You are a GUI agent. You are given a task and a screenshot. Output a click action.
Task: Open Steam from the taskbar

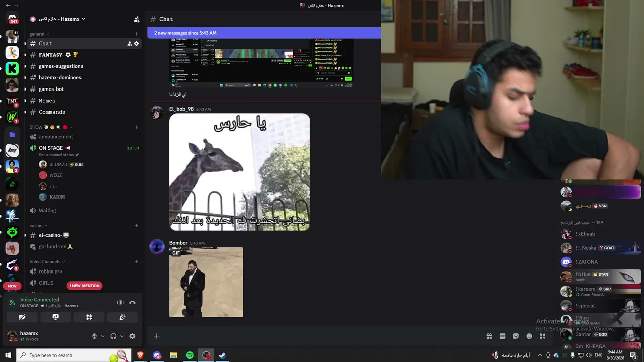coord(222,355)
